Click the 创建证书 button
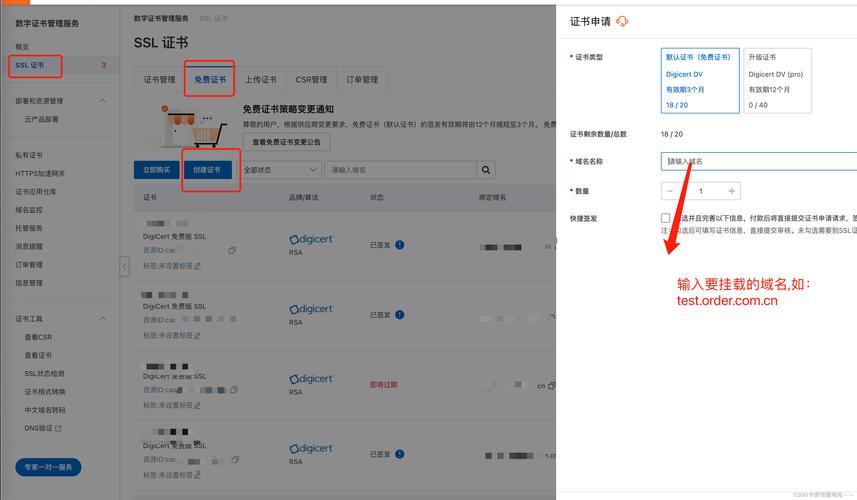Viewport: 857px width, 500px height. point(207,170)
